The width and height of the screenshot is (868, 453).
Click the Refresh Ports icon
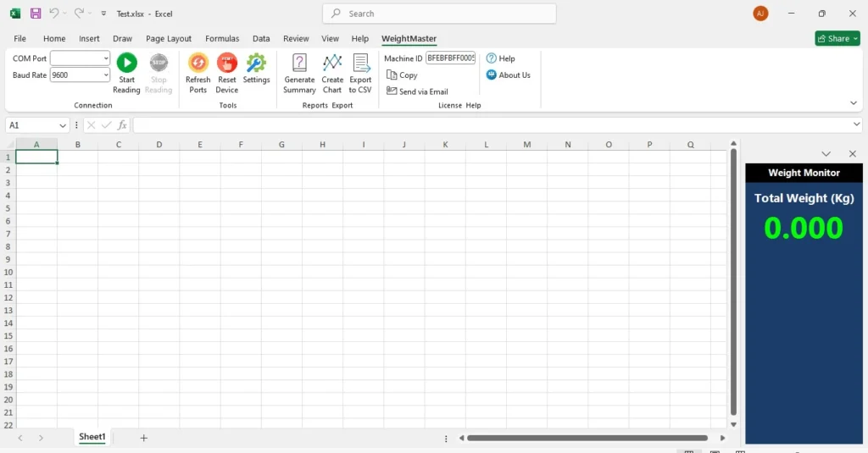198,63
